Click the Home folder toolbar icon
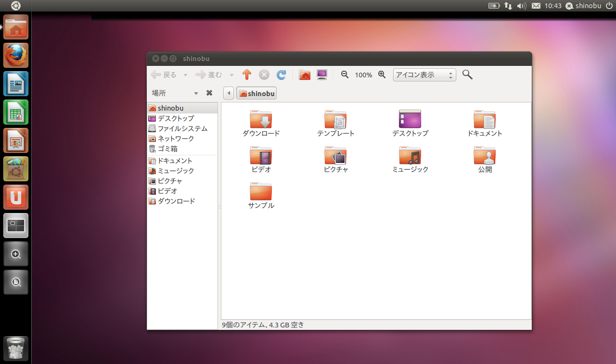This screenshot has width=616, height=364. [305, 75]
